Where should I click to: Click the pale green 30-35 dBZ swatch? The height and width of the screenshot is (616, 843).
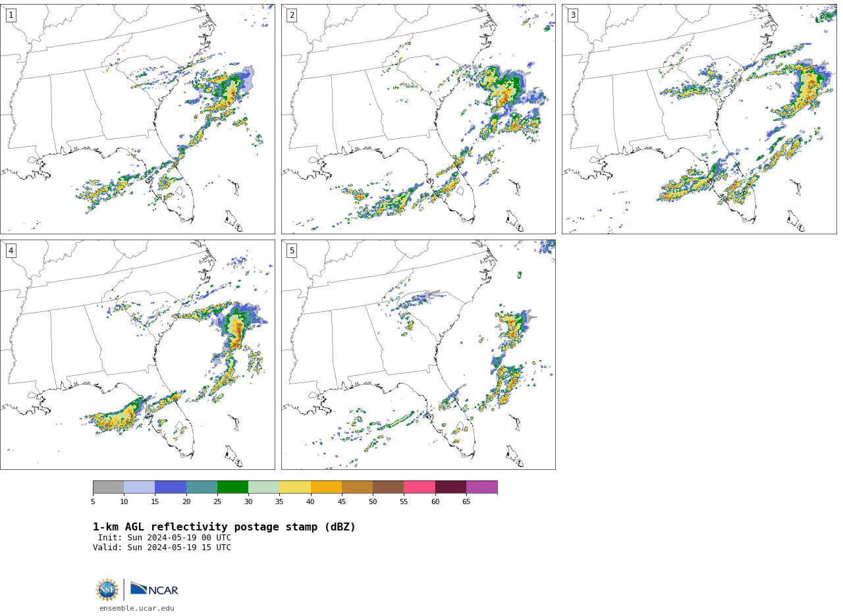pos(263,487)
